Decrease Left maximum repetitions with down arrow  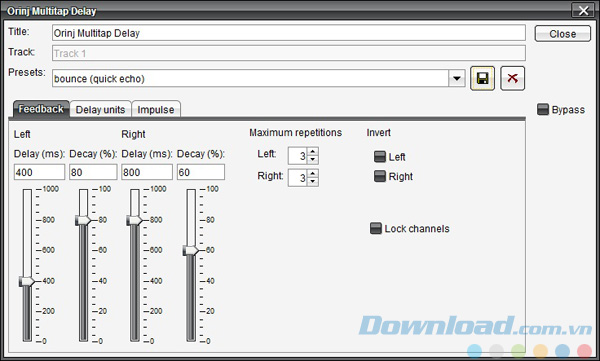(313, 160)
